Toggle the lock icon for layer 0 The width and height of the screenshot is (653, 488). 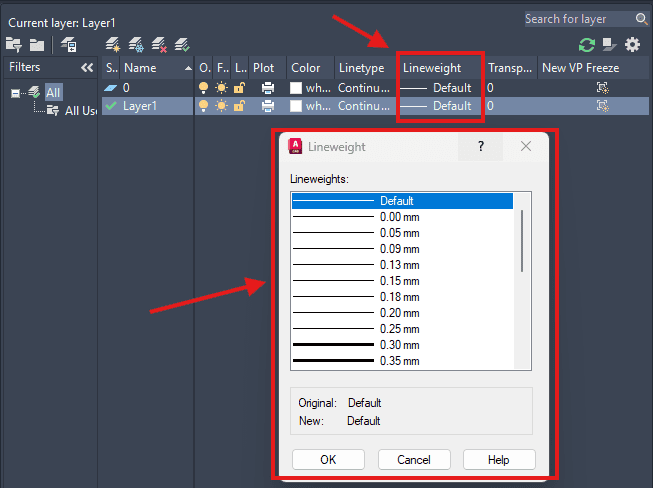tap(239, 88)
